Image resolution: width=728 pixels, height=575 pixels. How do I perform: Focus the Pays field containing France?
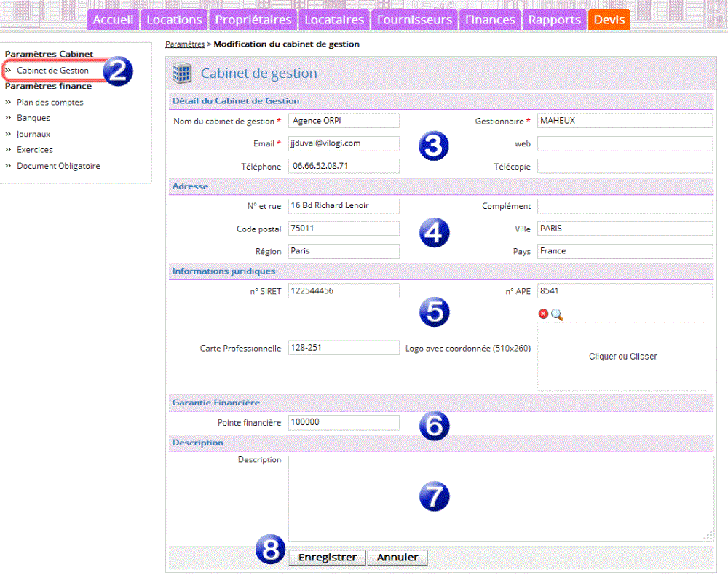[625, 251]
